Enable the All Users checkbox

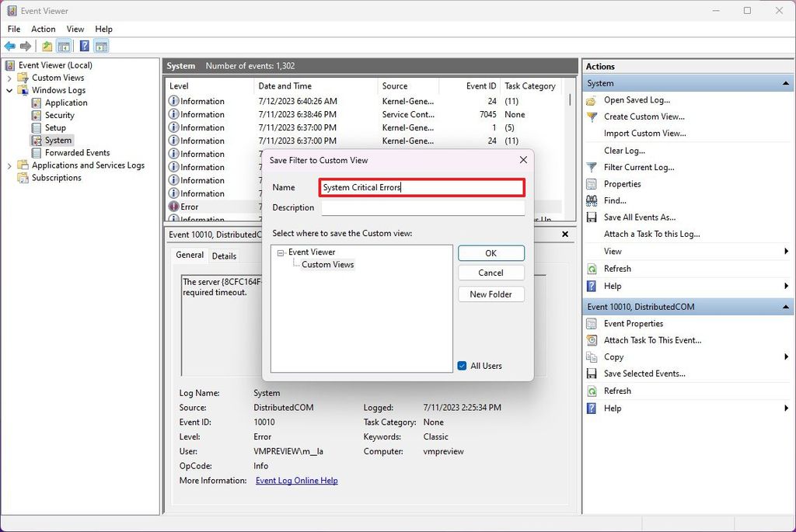tap(463, 366)
